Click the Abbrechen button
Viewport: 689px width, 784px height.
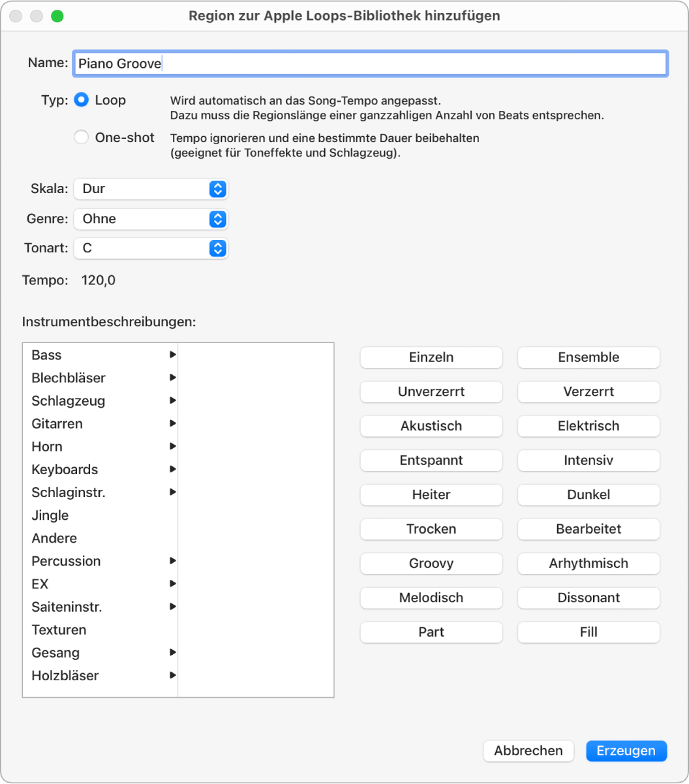pyautogui.click(x=528, y=751)
